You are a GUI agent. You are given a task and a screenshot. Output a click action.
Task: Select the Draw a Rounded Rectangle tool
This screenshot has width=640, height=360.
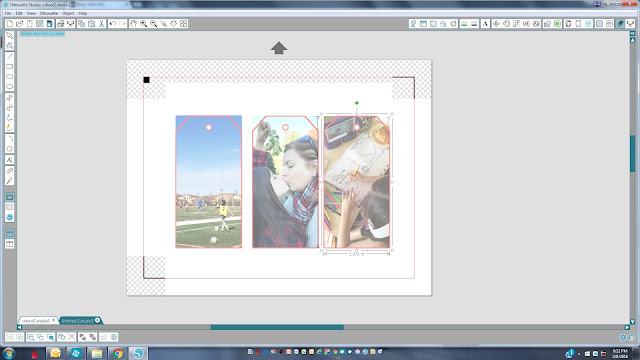9,77
